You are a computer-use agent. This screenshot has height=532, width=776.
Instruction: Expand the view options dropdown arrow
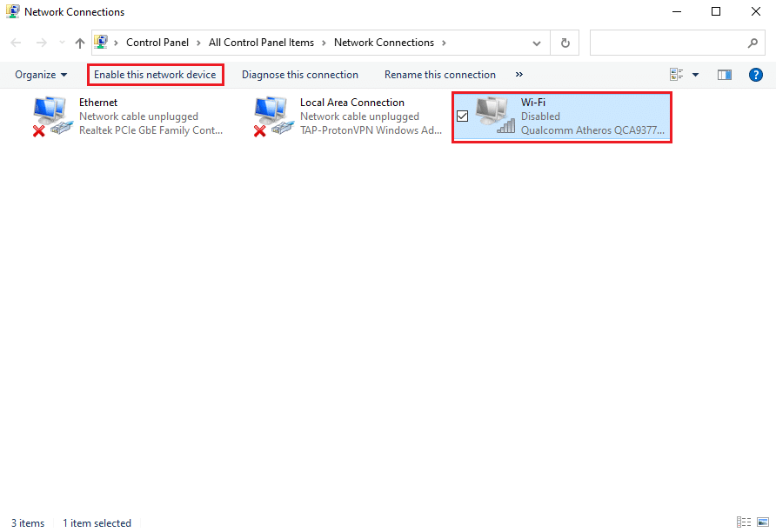pyautogui.click(x=695, y=75)
